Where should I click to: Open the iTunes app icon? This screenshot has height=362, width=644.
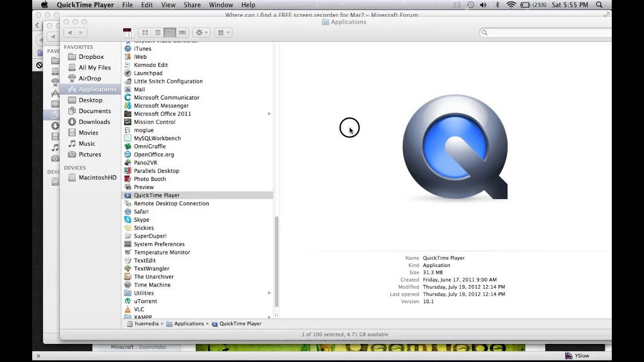coord(128,49)
